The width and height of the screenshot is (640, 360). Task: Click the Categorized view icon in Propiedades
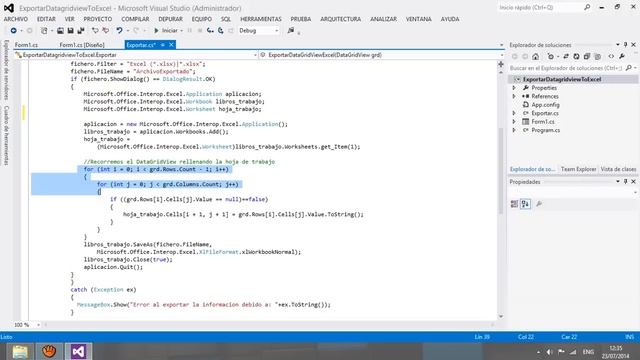click(x=514, y=204)
